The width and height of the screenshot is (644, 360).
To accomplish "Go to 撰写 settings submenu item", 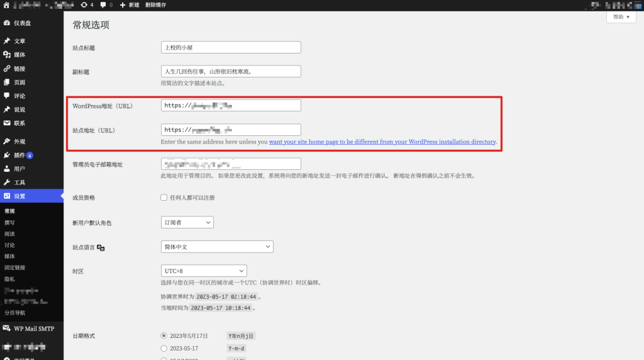I will [x=9, y=222].
